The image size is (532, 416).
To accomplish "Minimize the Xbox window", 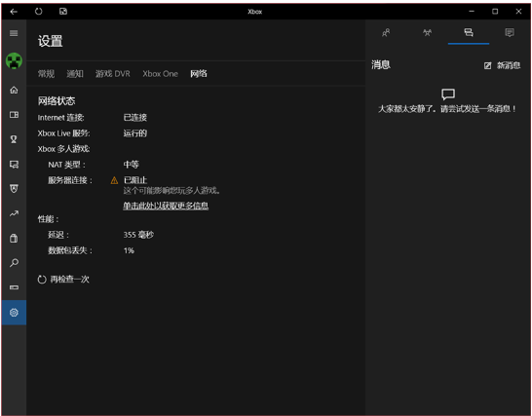I will (472, 12).
